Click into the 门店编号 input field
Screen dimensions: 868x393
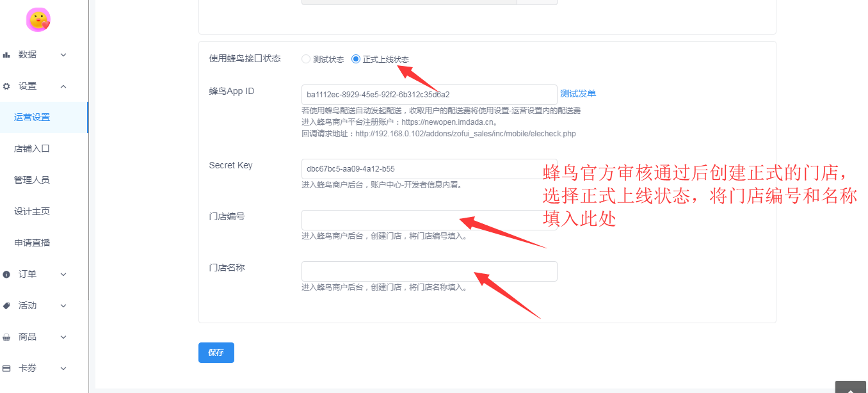(x=430, y=220)
